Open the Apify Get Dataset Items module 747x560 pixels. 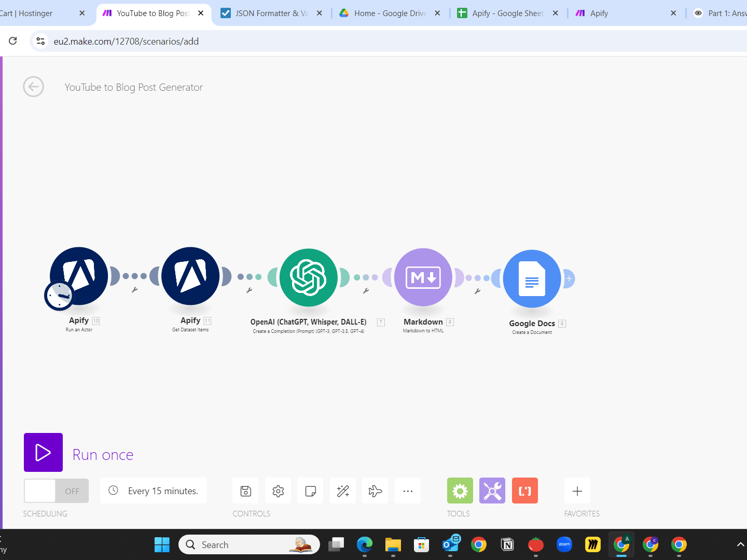point(190,276)
